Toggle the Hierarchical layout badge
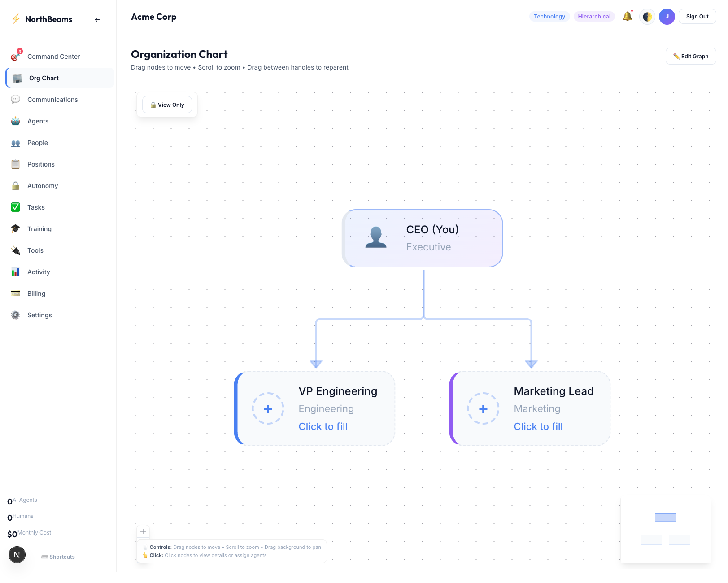The width and height of the screenshot is (728, 583). point(594,16)
